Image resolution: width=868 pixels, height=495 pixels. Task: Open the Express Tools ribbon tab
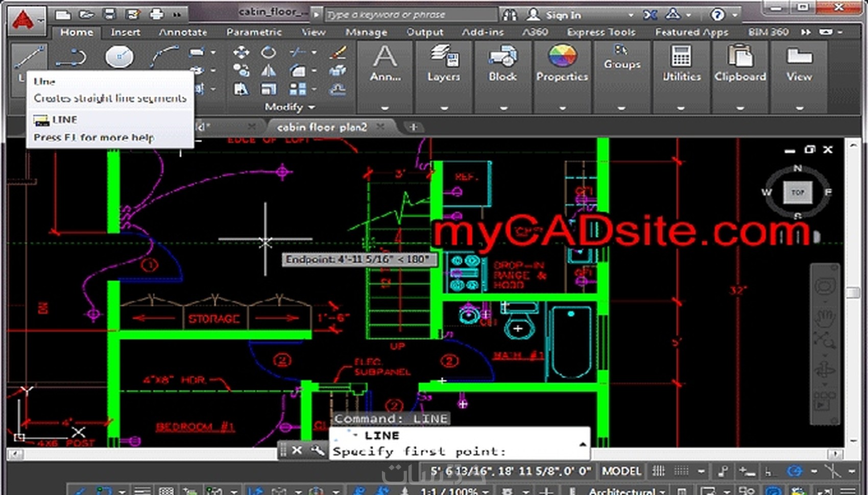(601, 32)
